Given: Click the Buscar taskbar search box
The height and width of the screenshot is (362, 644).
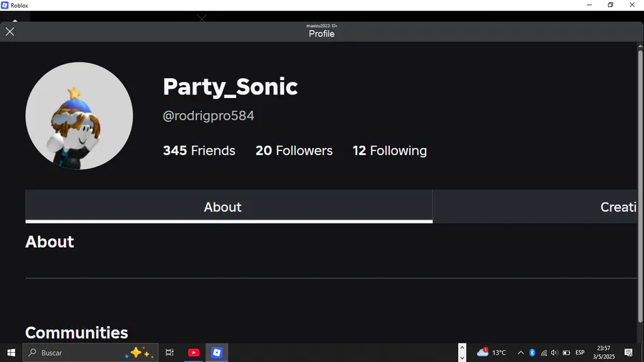Looking at the screenshot, I should click(90, 353).
